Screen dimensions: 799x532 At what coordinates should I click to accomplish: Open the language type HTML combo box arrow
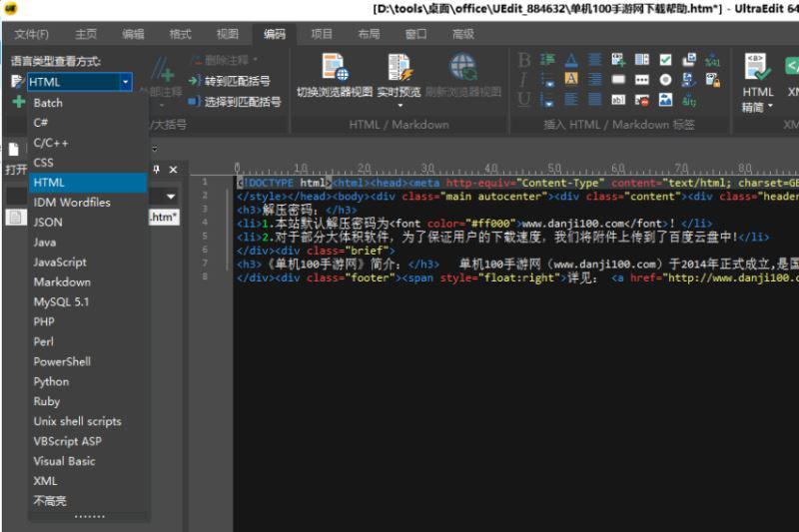coord(126,82)
